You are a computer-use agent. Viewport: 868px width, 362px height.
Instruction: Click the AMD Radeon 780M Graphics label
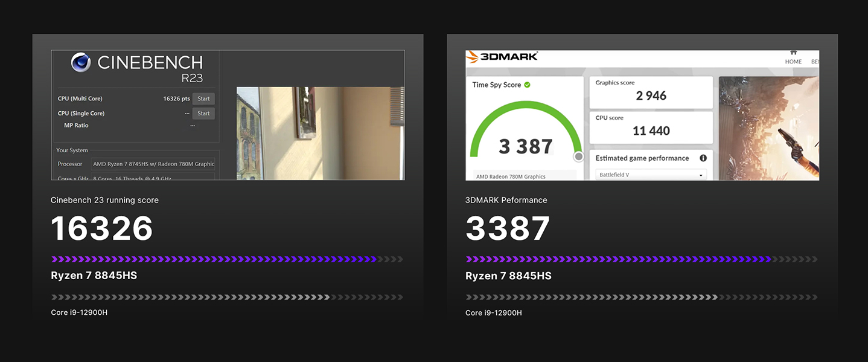tap(511, 176)
